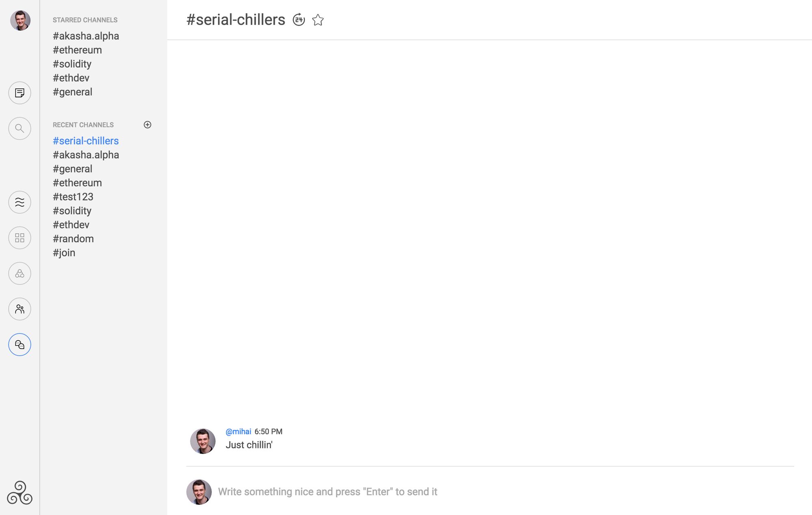Open the search panel icon
This screenshot has height=515, width=812.
(x=19, y=128)
